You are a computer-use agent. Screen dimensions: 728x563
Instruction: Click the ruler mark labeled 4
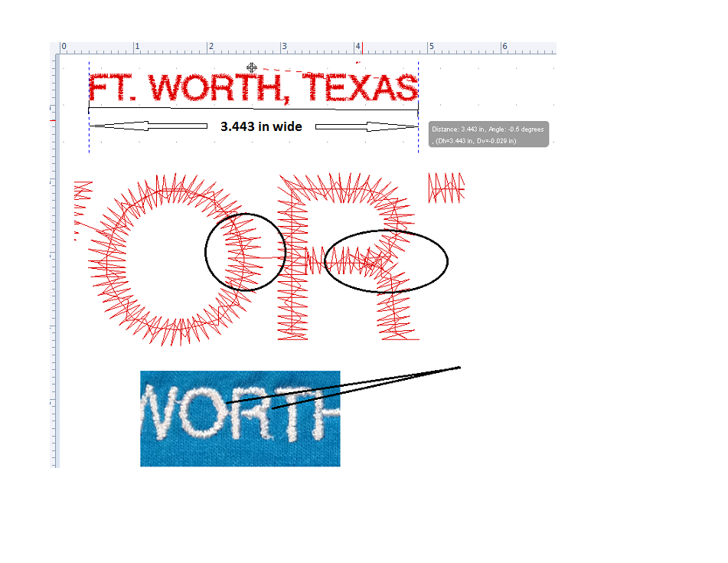coord(357,46)
